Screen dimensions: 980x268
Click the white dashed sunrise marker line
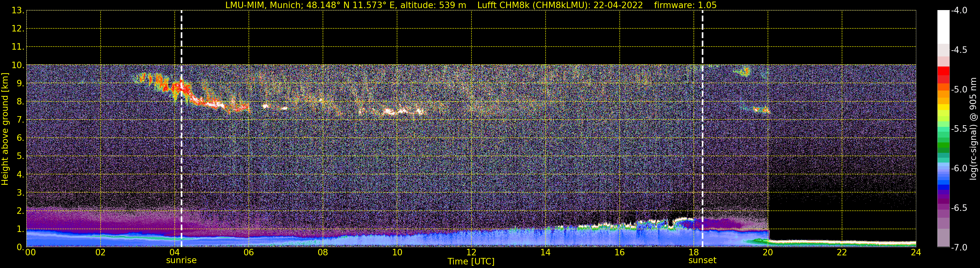pyautogui.click(x=181, y=129)
